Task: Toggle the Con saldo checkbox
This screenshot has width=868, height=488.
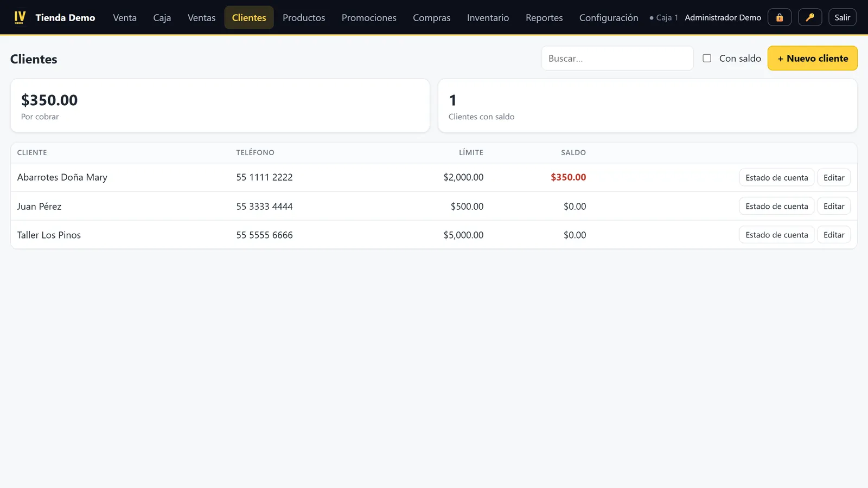Action: tap(707, 58)
